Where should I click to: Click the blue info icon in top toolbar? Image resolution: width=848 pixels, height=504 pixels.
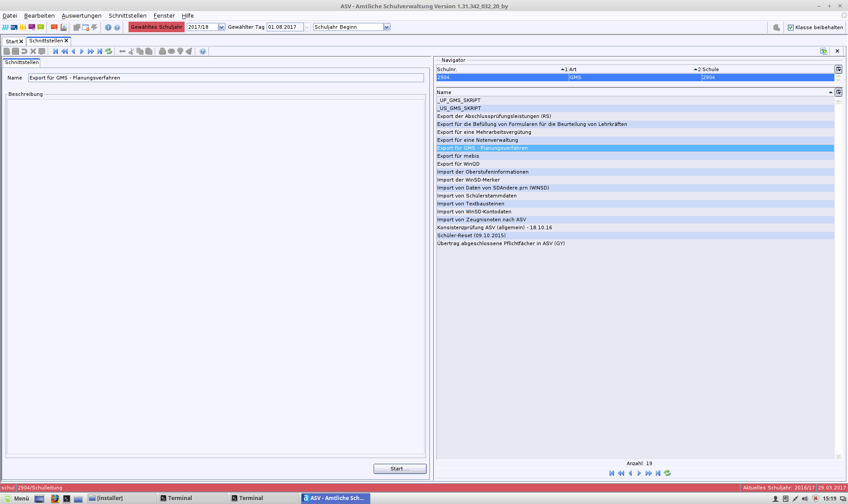(108, 27)
